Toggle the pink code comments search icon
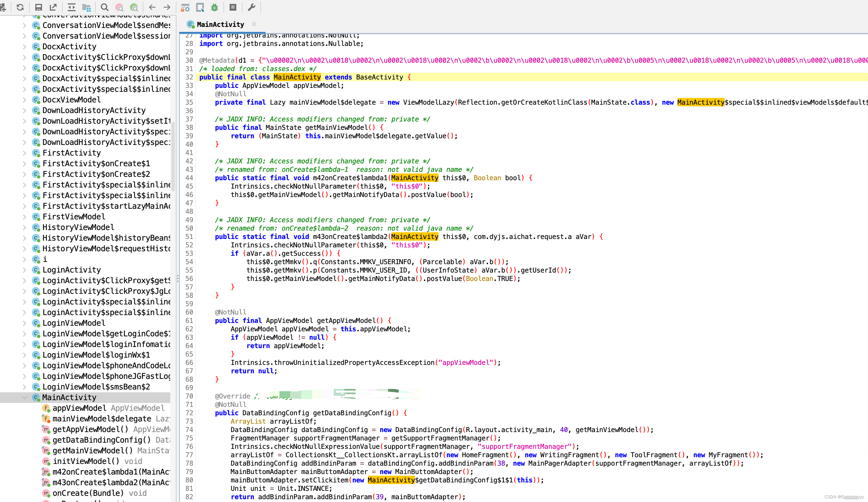868x502 pixels. tap(119, 7)
